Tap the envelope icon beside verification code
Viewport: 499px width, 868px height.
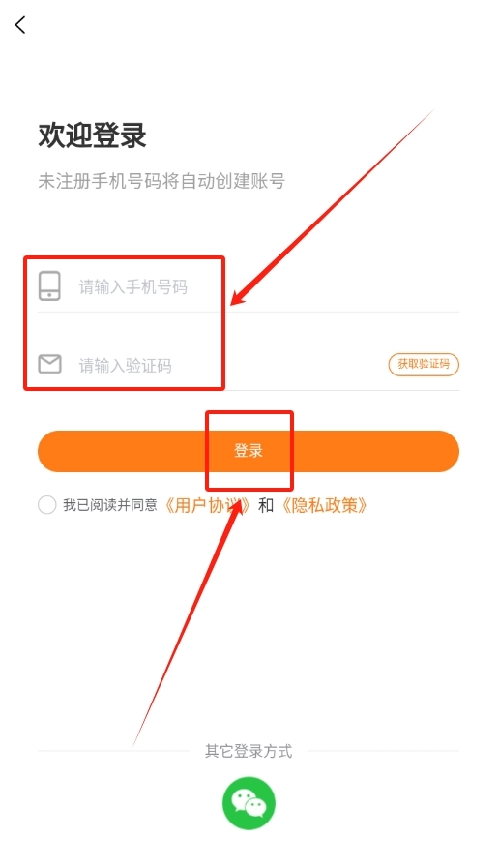pos(49,364)
